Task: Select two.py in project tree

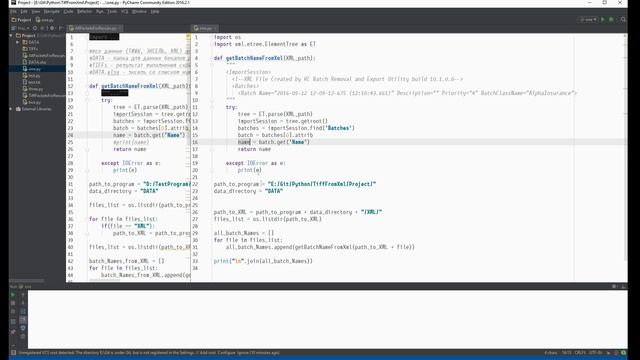Action: (31, 102)
